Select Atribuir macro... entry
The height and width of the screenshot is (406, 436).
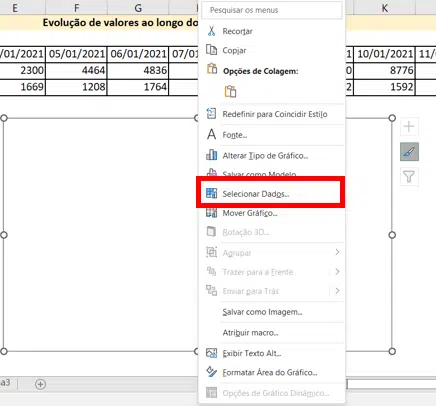coord(271,333)
